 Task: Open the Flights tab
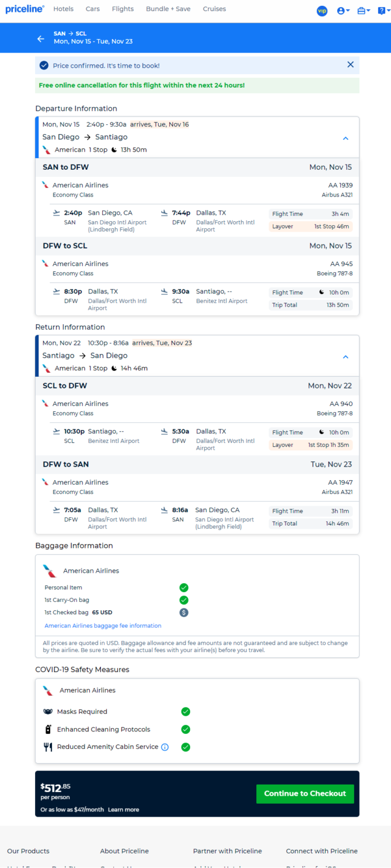123,9
